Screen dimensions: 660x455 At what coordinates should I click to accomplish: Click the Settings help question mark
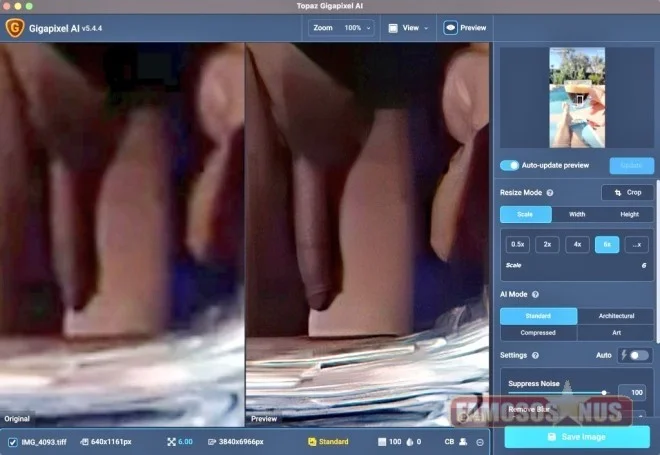click(536, 355)
